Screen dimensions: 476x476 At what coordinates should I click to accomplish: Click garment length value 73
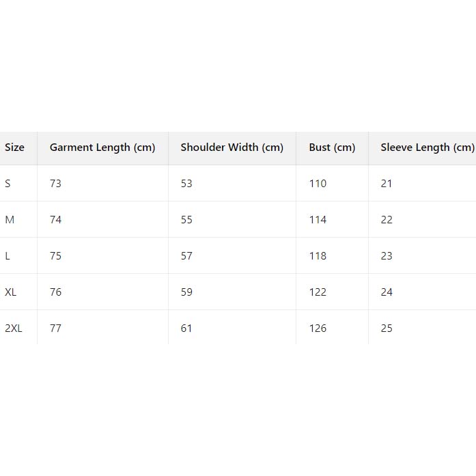coord(55,184)
